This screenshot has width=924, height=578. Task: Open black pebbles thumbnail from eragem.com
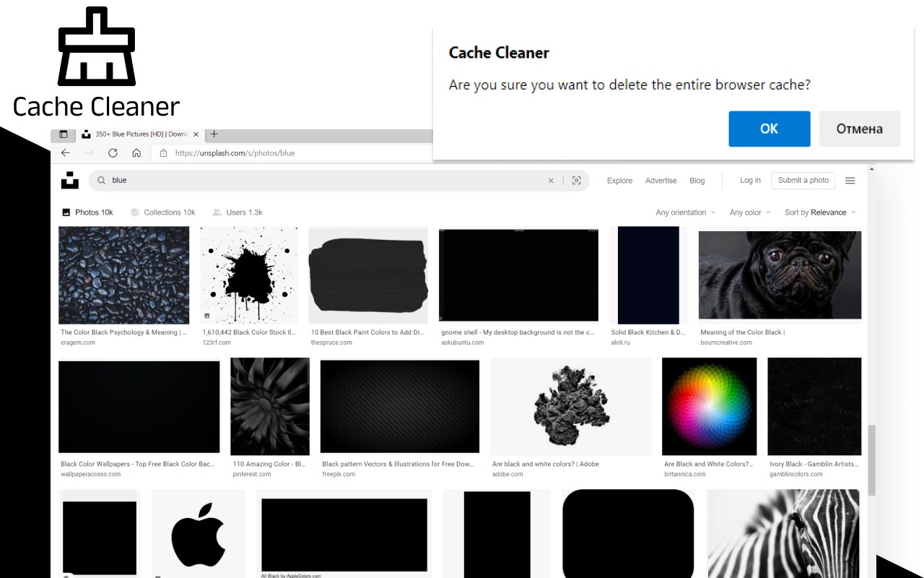coord(123,275)
